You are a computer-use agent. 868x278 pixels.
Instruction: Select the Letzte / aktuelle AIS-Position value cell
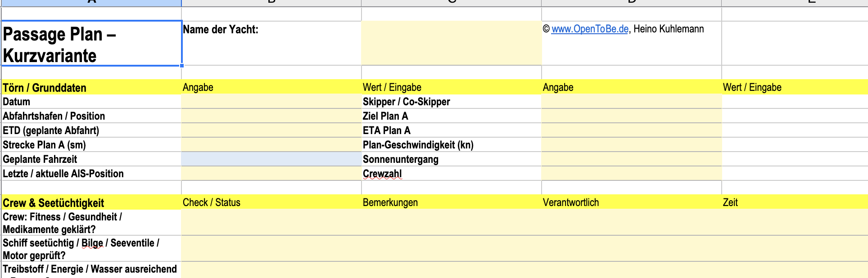point(271,174)
